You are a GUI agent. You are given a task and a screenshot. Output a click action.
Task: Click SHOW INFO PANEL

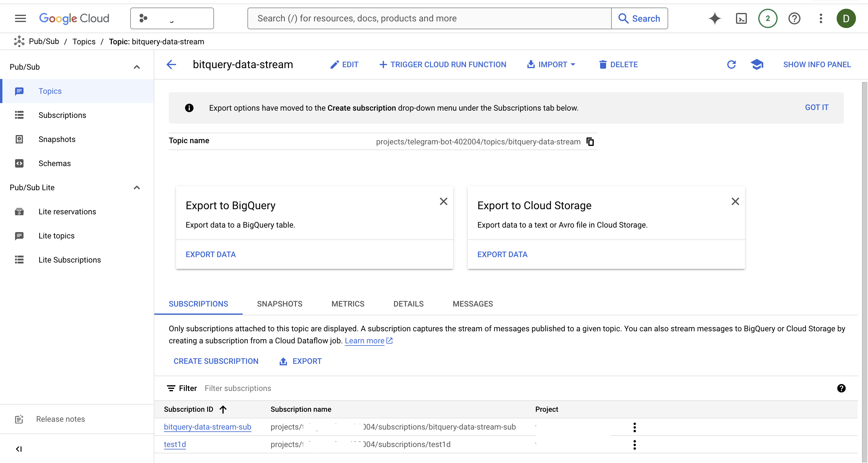[x=817, y=65]
